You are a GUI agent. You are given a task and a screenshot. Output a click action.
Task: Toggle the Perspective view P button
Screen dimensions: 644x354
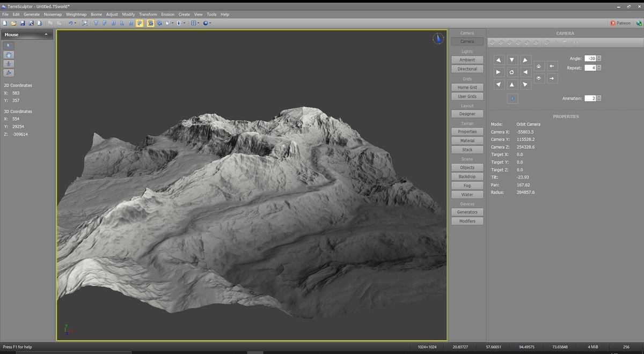click(x=140, y=23)
